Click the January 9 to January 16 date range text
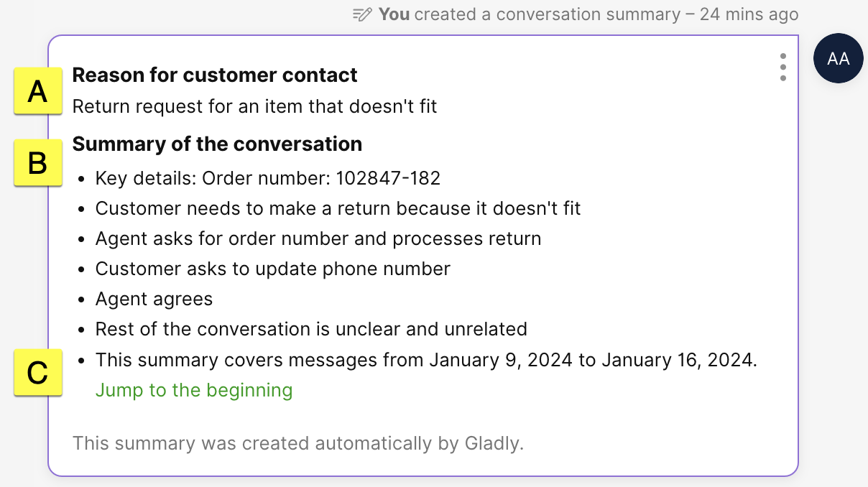Image resolution: width=868 pixels, height=487 pixels. [593, 360]
